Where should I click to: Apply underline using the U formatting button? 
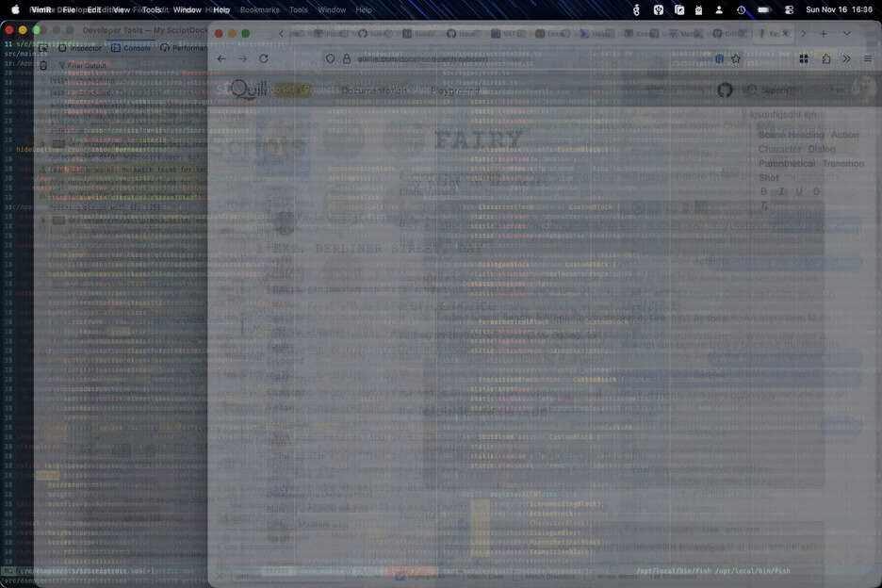point(799,191)
